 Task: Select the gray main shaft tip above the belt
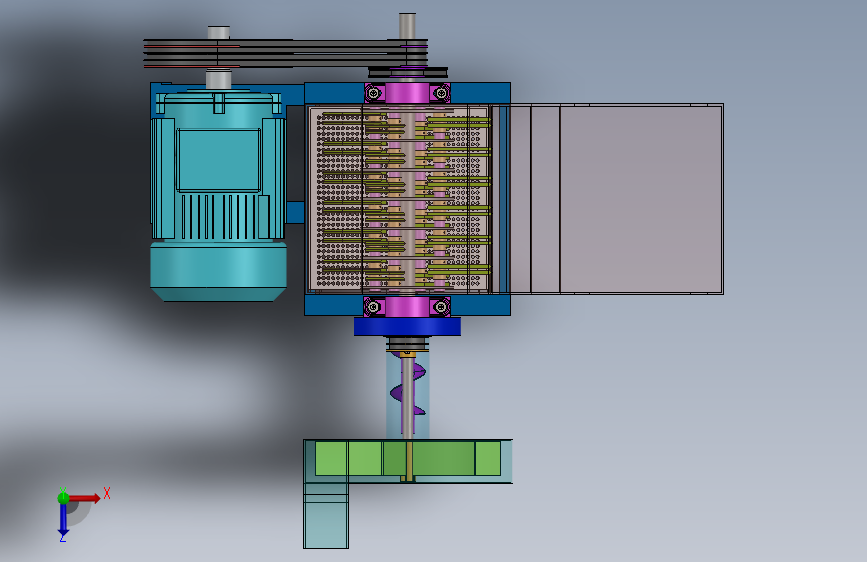click(408, 25)
